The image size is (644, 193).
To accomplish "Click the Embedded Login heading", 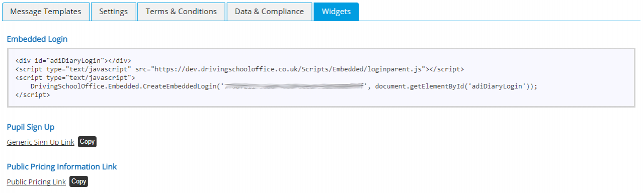I will click(x=37, y=39).
